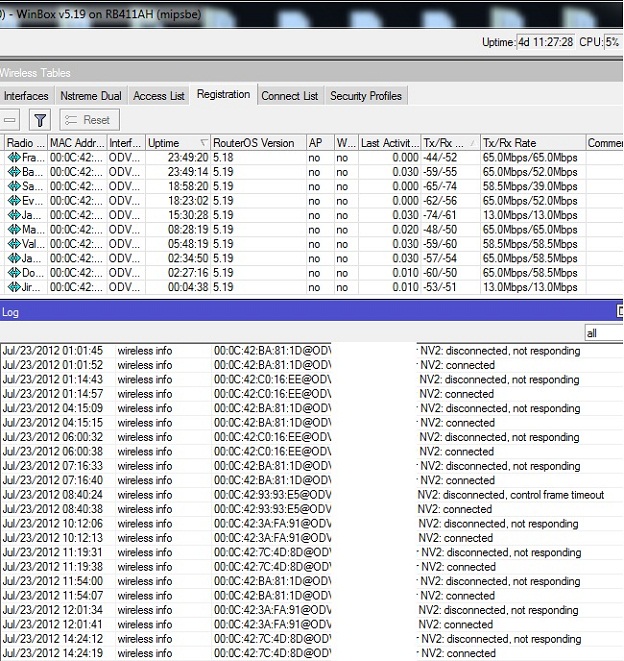624x661 pixels.
Task: Click the radio icon in Ja... row with uptime 15:30:28
Action: click(14, 215)
